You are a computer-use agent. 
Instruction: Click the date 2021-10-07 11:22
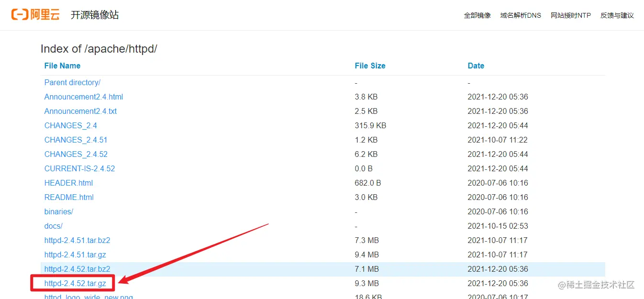498,140
